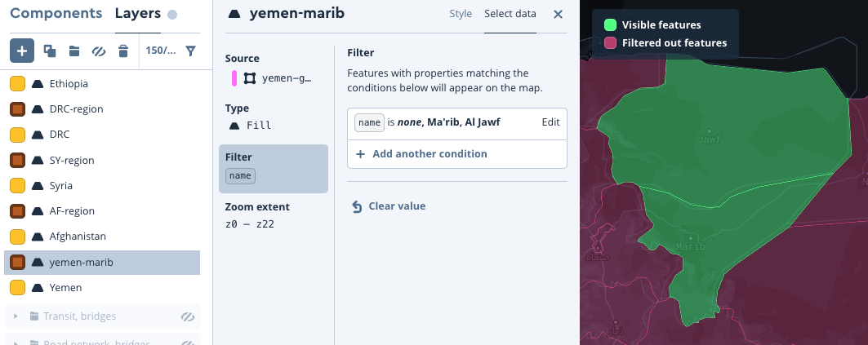
Task: Click the Clear value undo icon
Action: click(x=357, y=206)
